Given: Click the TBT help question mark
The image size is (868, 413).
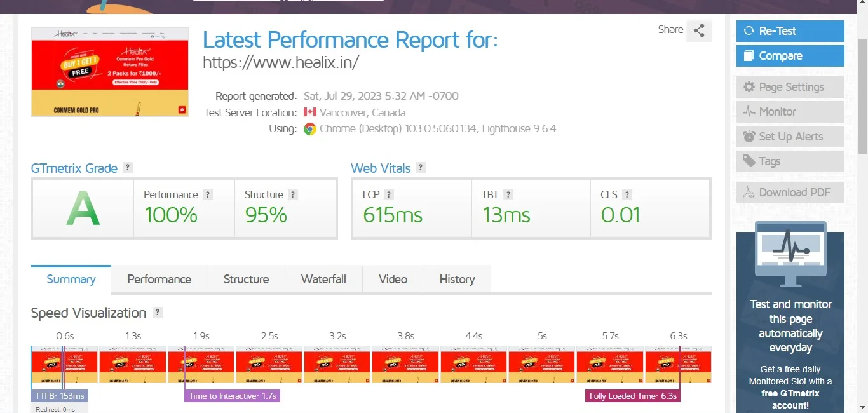Looking at the screenshot, I should pos(508,194).
